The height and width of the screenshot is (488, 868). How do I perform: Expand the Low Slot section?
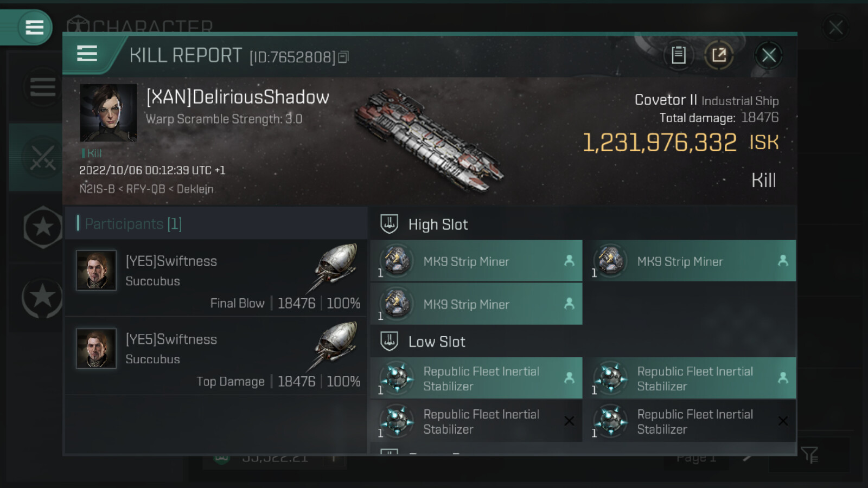tap(437, 342)
